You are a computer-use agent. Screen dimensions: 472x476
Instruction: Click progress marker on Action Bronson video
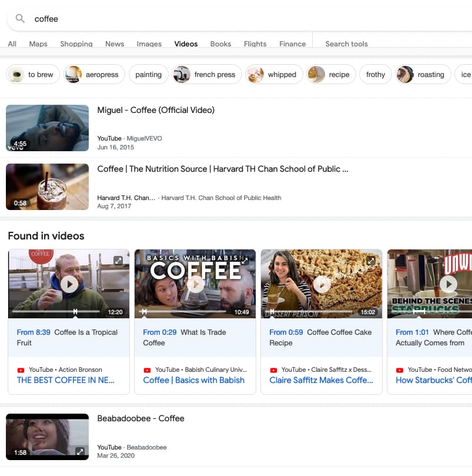tap(75, 311)
